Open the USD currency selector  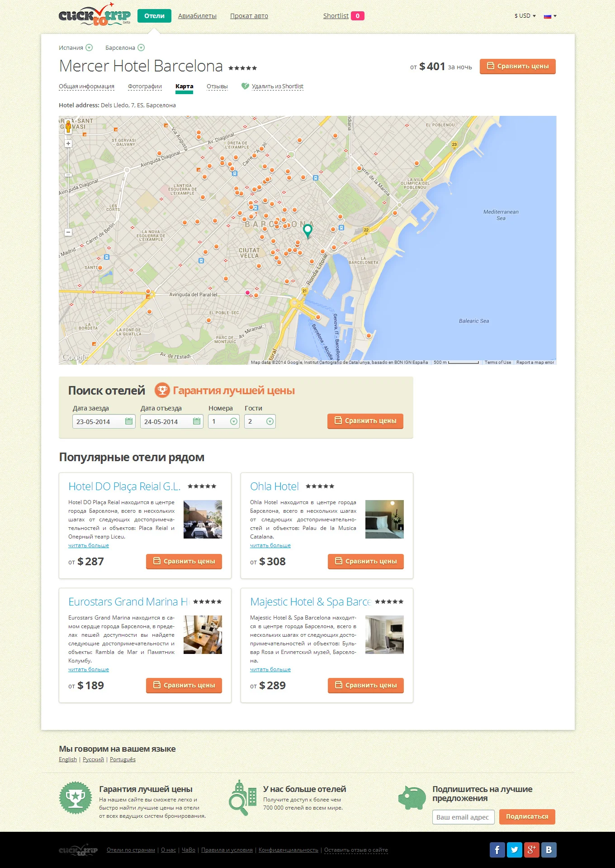(x=525, y=16)
